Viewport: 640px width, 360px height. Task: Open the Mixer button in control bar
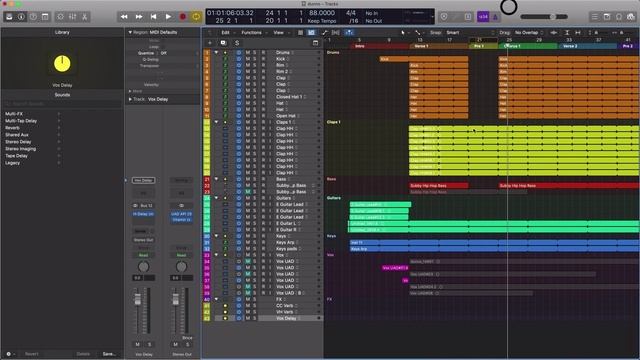(x=73, y=17)
